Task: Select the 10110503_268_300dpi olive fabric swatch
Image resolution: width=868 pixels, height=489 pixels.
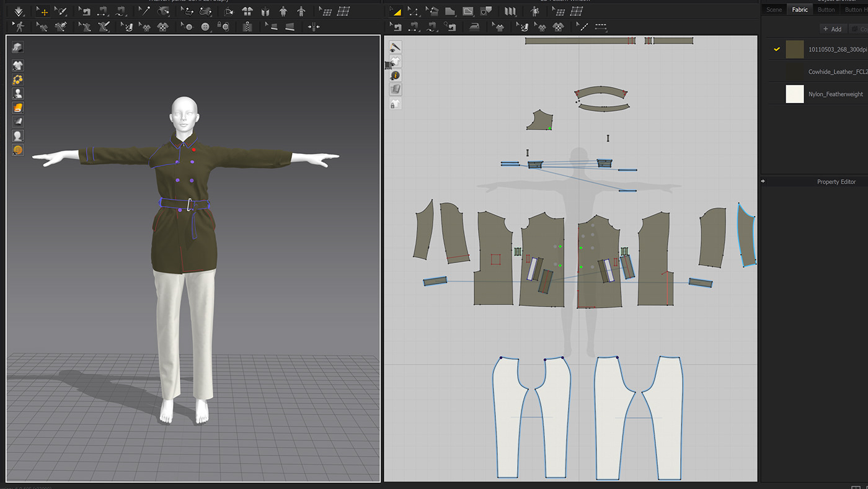Action: click(795, 49)
